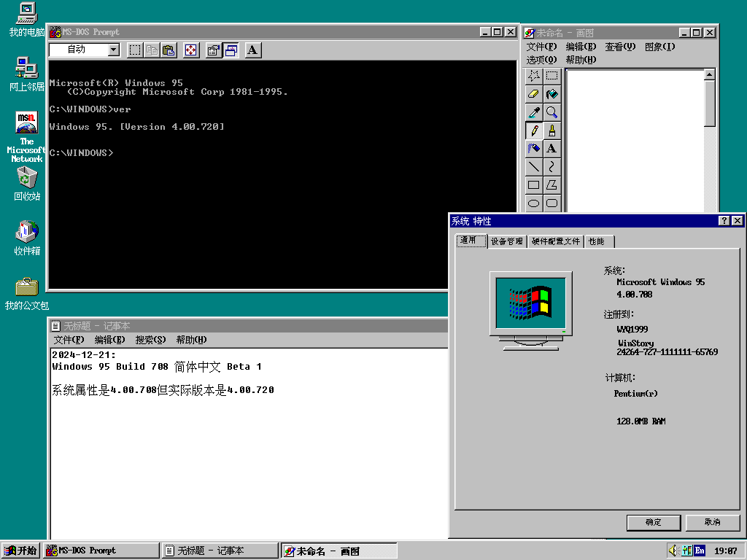Open Notepad 帮助(H) menu

click(x=192, y=340)
